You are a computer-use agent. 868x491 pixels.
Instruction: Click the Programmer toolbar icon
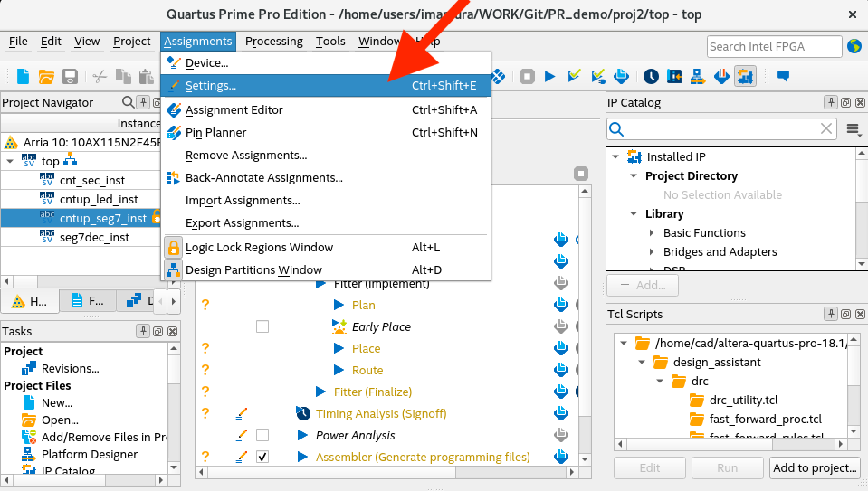tap(721, 76)
